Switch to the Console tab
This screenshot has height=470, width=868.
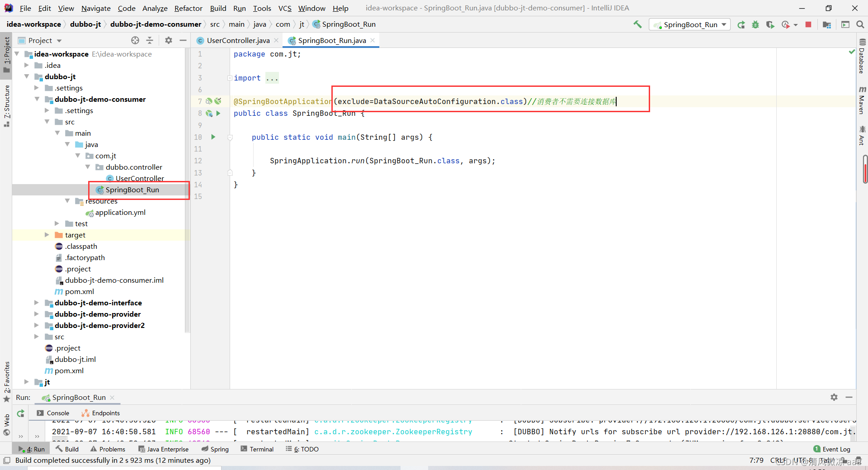tap(53, 413)
